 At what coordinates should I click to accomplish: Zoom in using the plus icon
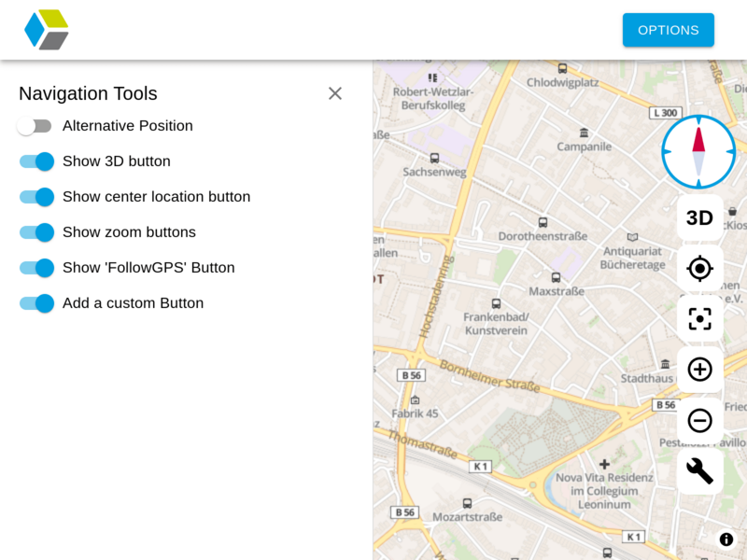(699, 370)
